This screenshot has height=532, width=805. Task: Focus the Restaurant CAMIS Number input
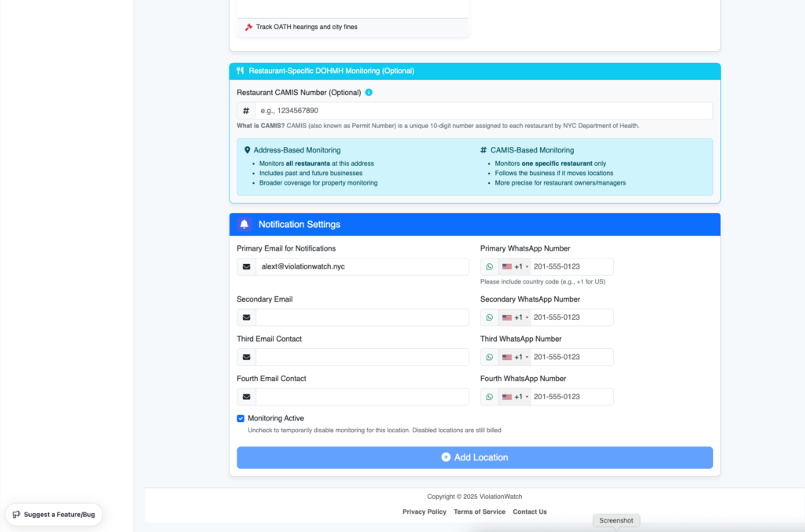tap(483, 111)
